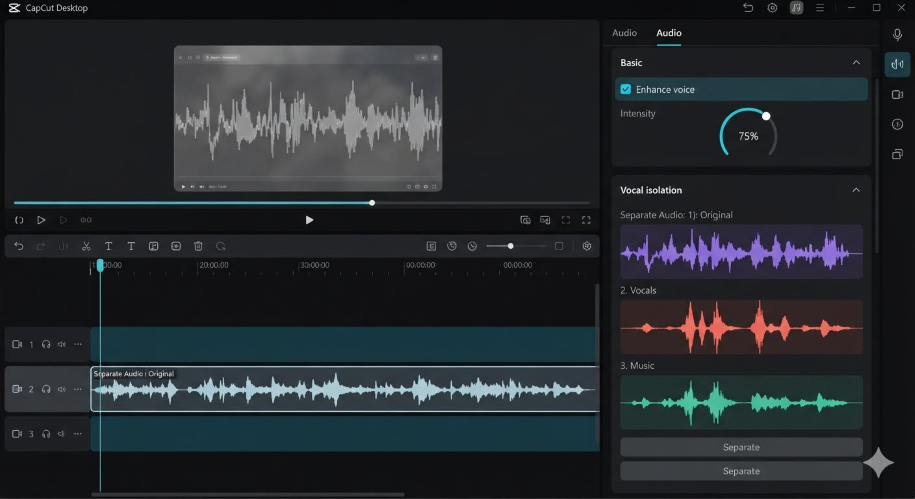Screen dimensions: 915x499
Task: Click the highlighted music note icon in title bar
Action: point(796,8)
